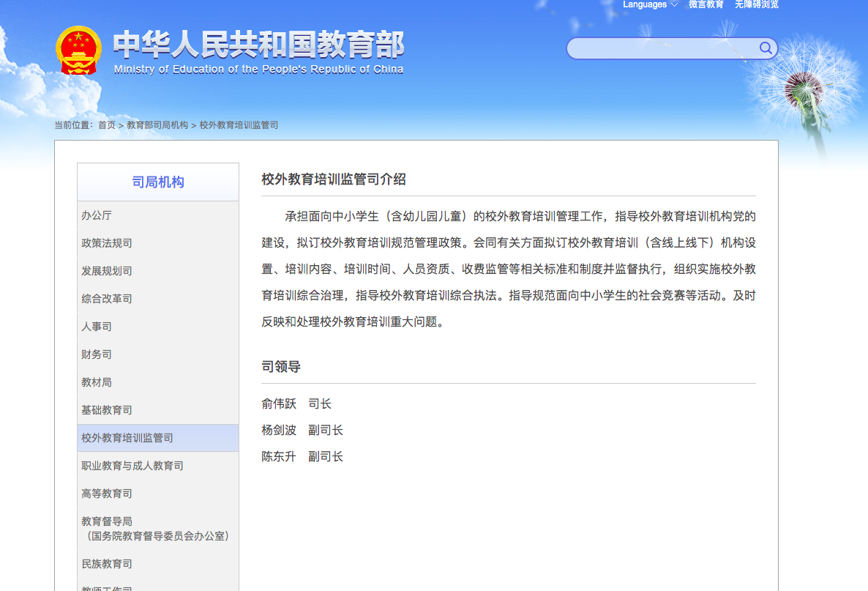The height and width of the screenshot is (591, 868).
Task: Open 教育部司局机构 breadcrumb link
Action: (x=157, y=124)
